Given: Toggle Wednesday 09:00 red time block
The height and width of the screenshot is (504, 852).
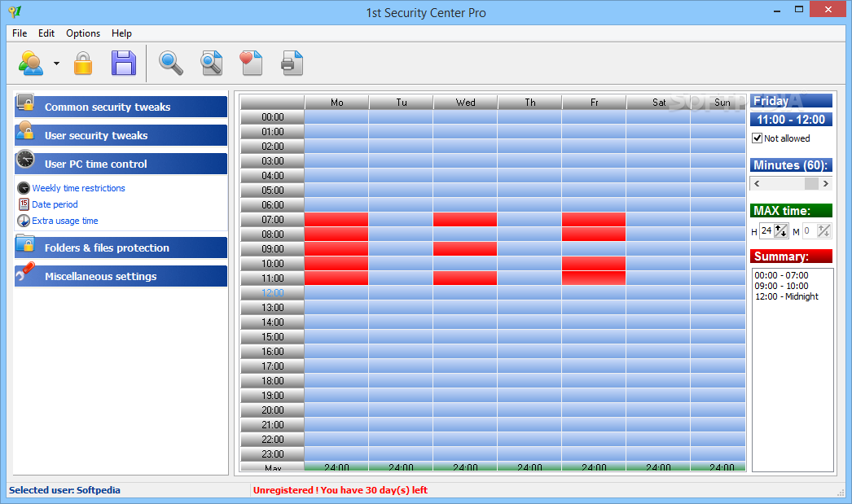Looking at the screenshot, I should [465, 248].
